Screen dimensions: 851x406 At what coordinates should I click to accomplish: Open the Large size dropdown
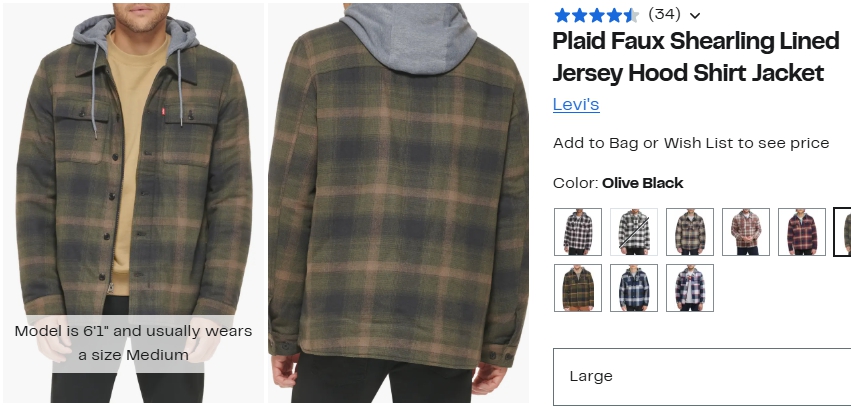[x=702, y=377]
